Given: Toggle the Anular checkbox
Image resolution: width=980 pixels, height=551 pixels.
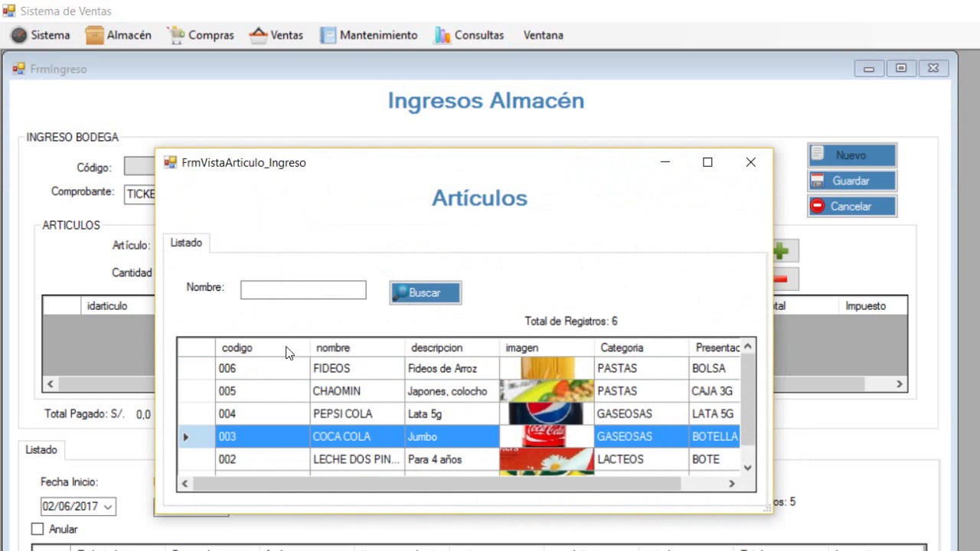Looking at the screenshot, I should 38,529.
